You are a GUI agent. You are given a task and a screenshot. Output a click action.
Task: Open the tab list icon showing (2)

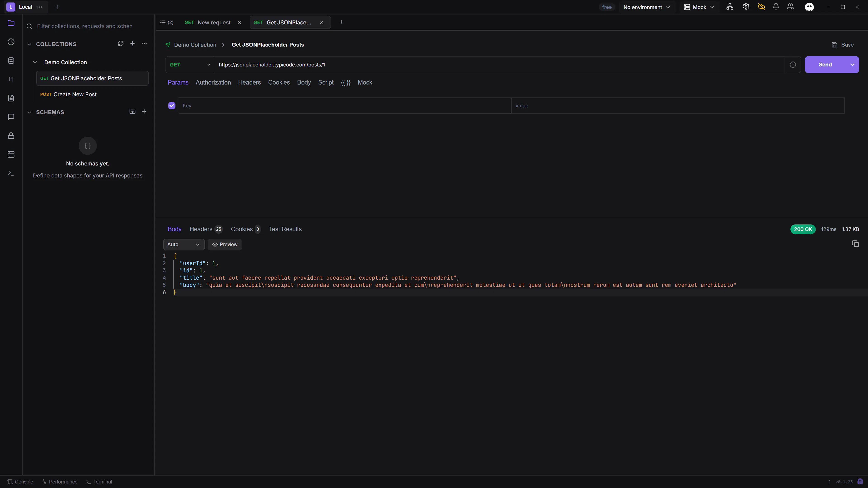pos(167,23)
